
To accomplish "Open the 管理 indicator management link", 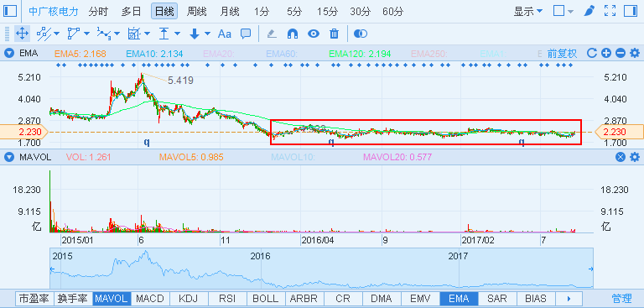I will pos(621,299).
